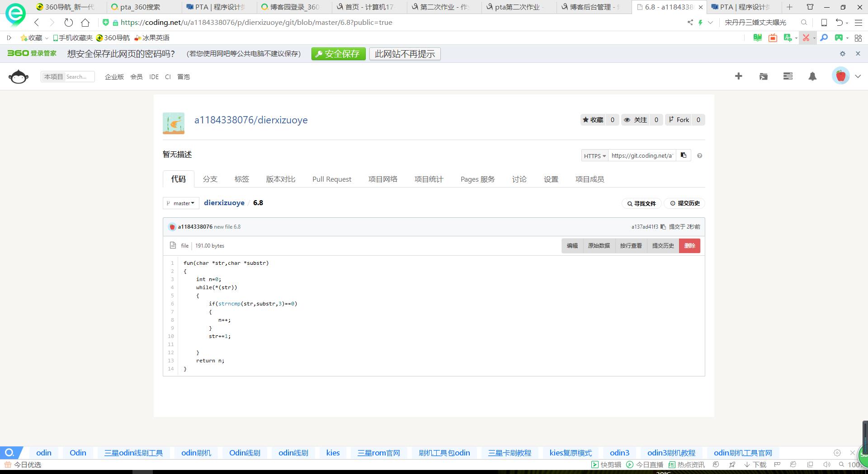868x474 pixels.
Task: Dismiss the password save bar
Action: (x=858, y=54)
